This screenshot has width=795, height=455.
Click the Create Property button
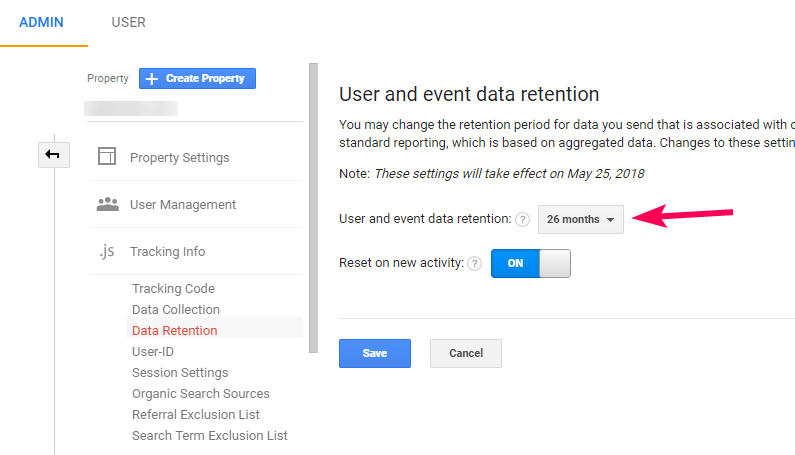(x=197, y=78)
